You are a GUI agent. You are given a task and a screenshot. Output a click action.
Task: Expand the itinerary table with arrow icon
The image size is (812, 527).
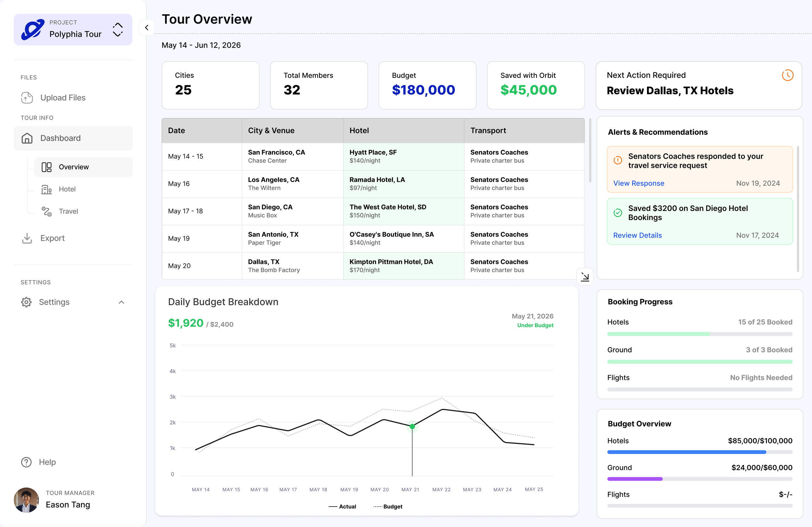585,277
